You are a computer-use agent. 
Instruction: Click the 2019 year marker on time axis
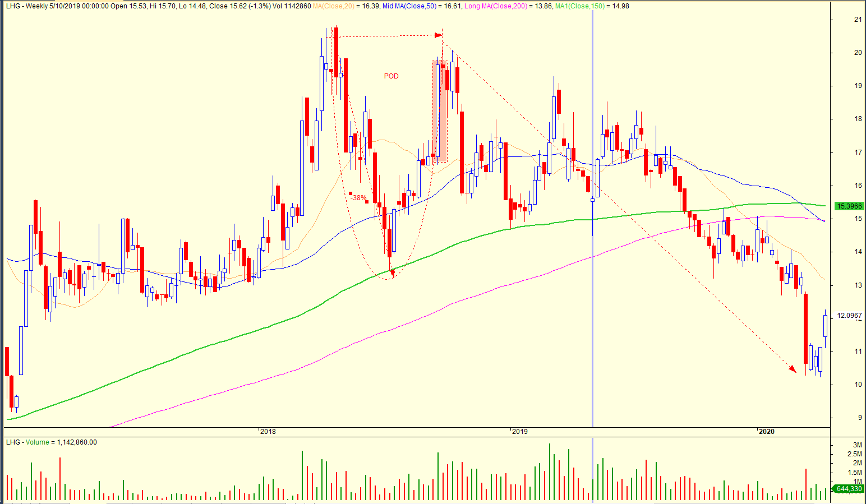click(x=520, y=432)
